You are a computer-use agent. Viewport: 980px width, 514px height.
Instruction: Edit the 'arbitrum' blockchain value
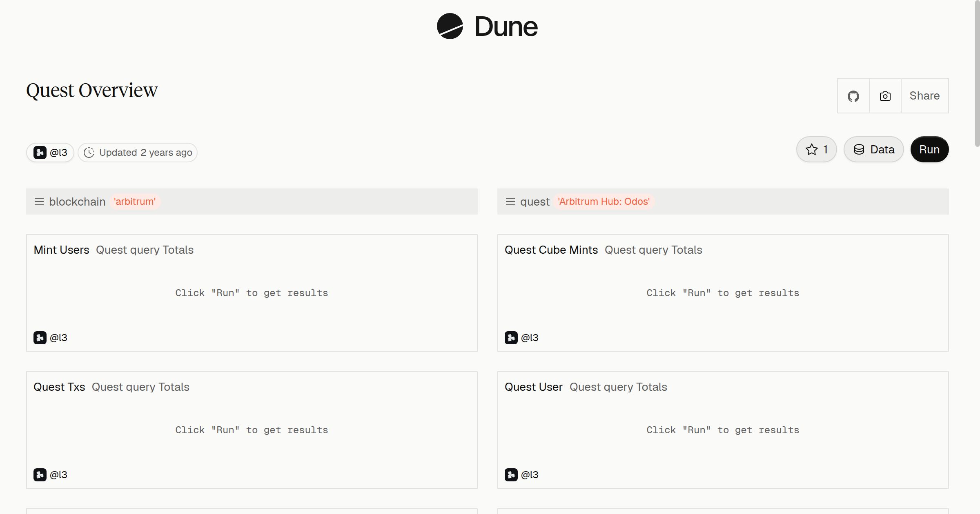coord(135,202)
